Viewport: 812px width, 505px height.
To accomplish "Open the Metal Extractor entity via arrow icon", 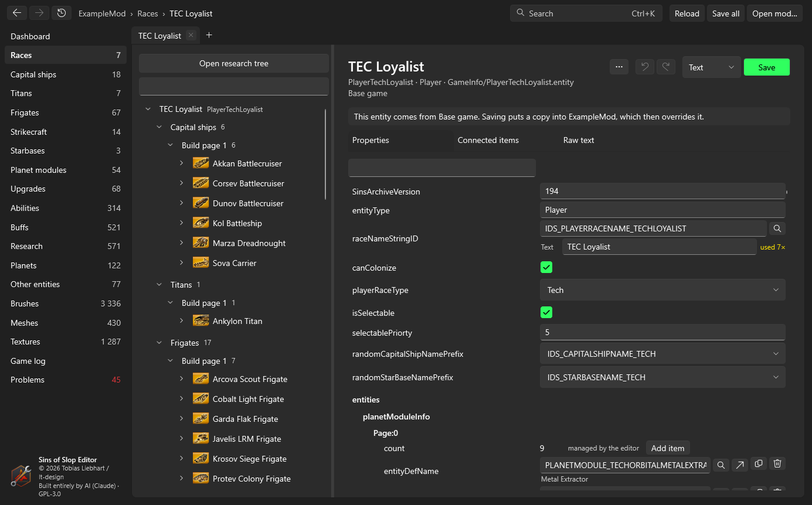I will [x=740, y=465].
